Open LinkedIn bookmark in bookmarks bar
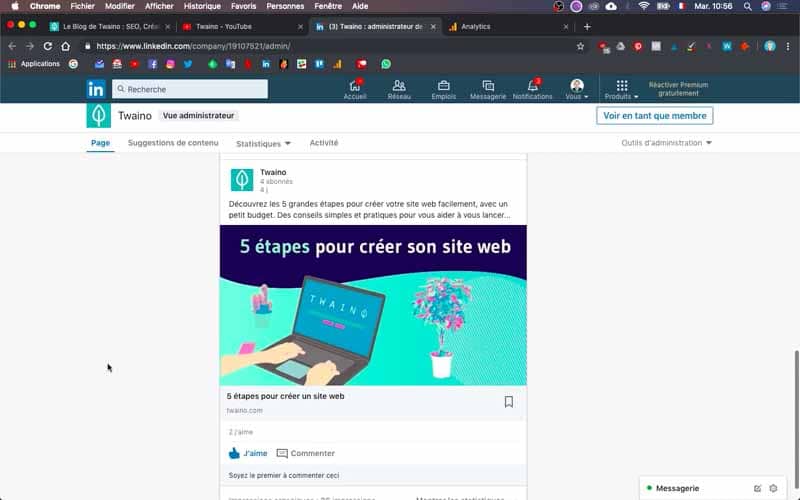 266,64
